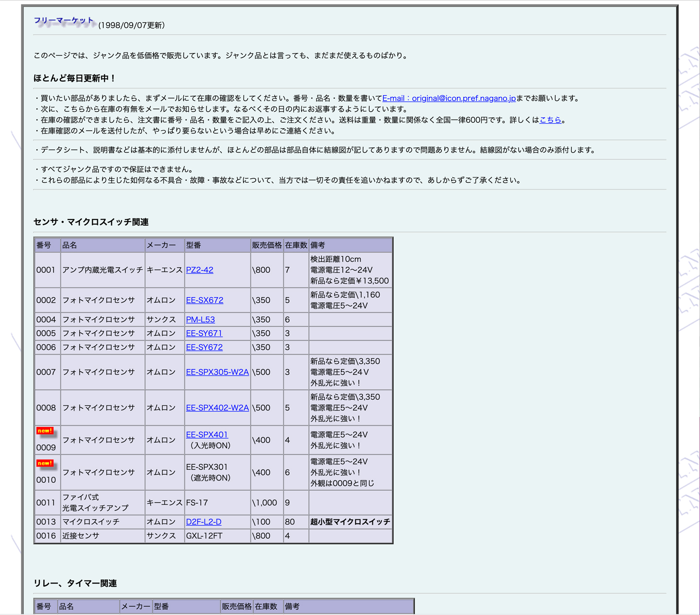Follow the こちら shipping details link

pos(550,120)
